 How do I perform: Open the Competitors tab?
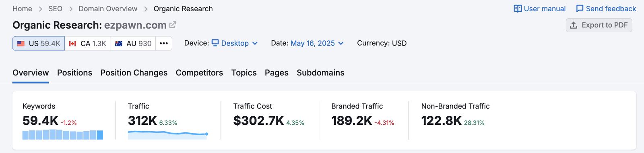tap(199, 73)
